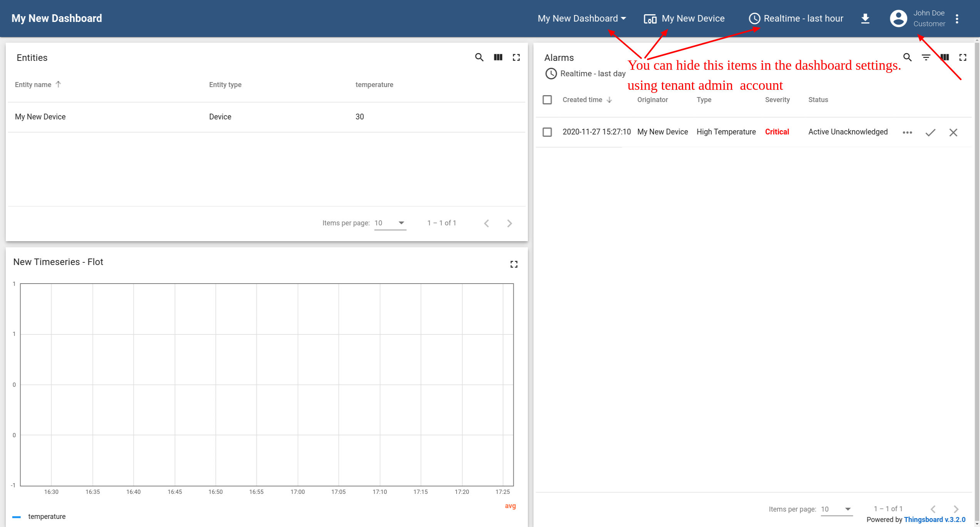Image resolution: width=980 pixels, height=527 pixels.
Task: Acknowledge the High Temperature alarm checkmark
Action: [x=930, y=133]
